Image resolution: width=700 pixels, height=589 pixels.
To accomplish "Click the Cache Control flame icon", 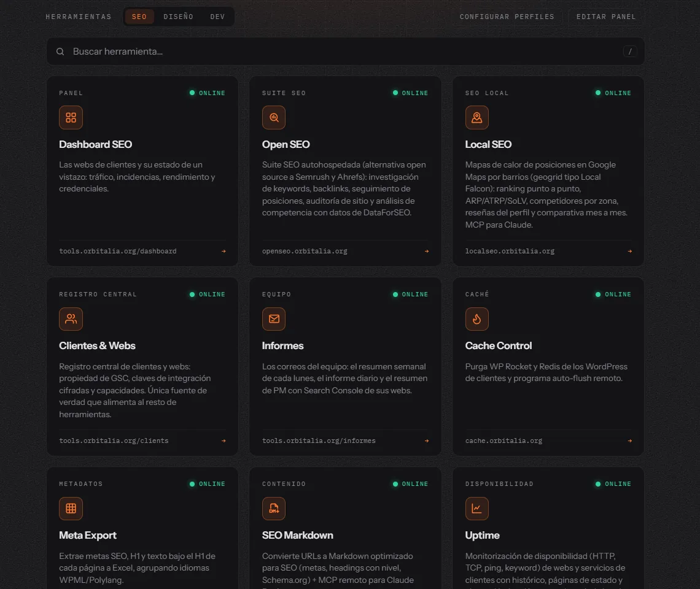I will point(476,319).
